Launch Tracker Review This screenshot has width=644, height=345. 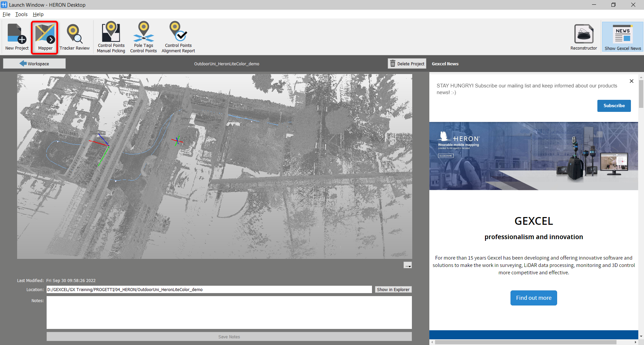coord(74,37)
